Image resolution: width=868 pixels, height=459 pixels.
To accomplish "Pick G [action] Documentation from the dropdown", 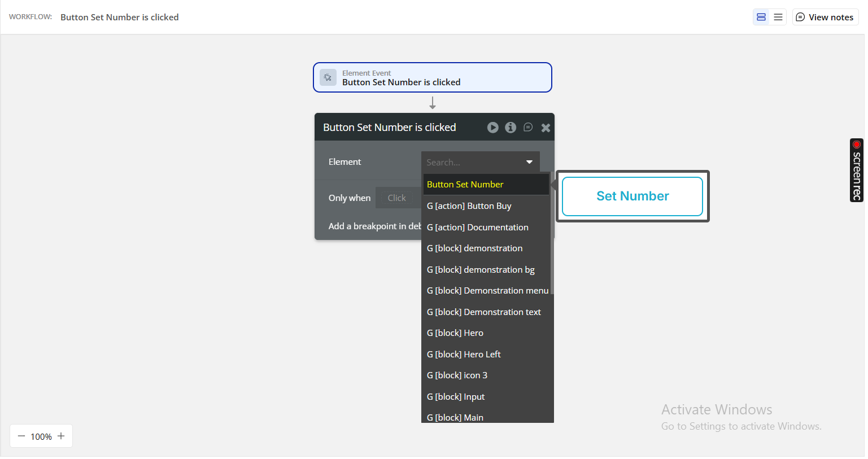I will [486, 227].
